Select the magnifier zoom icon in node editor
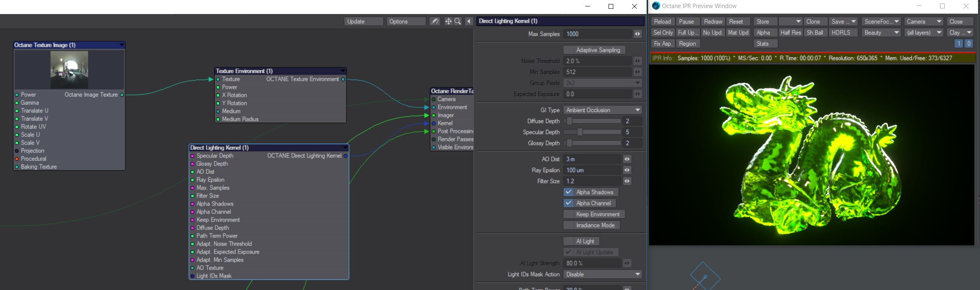 458,21
